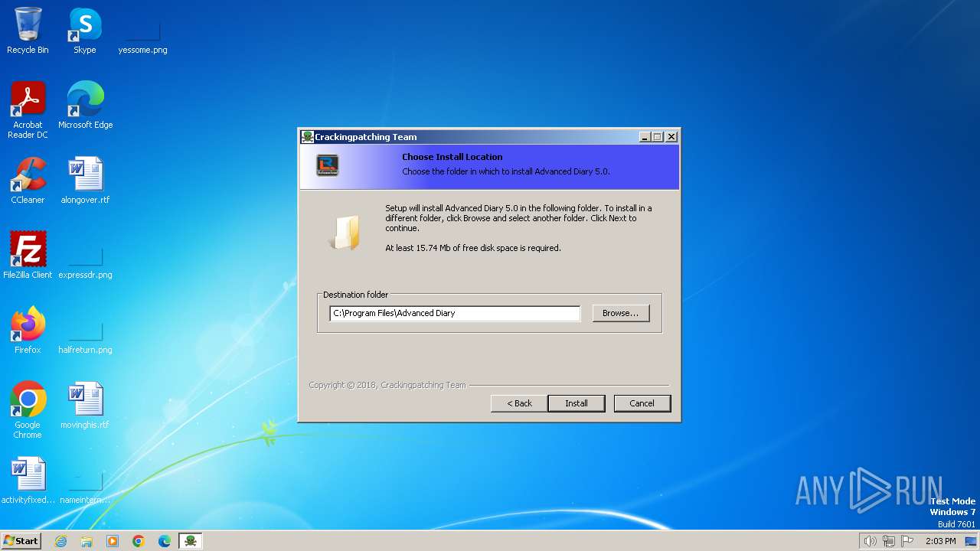
Task: Click the Start button
Action: [21, 541]
